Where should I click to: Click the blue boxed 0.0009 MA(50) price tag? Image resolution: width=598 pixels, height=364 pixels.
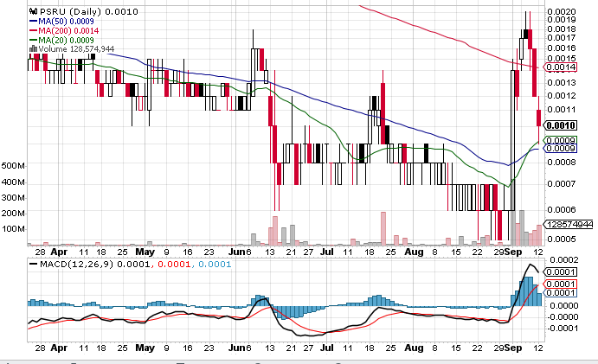click(x=561, y=148)
